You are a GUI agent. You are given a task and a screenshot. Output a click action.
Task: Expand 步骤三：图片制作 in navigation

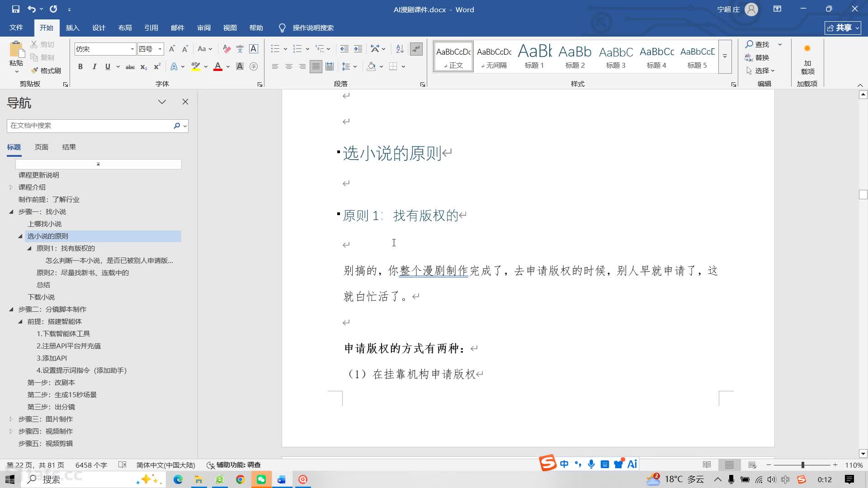pos(11,419)
